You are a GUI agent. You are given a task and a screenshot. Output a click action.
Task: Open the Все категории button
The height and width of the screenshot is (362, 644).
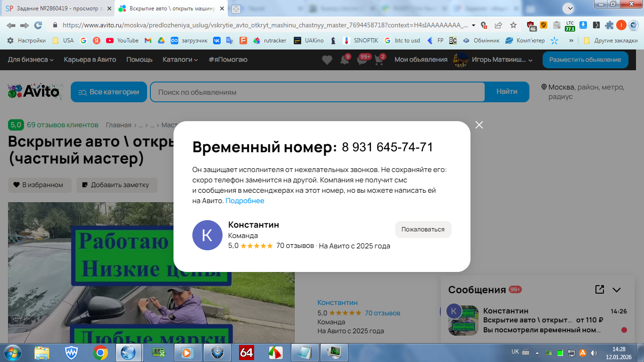coord(109,92)
